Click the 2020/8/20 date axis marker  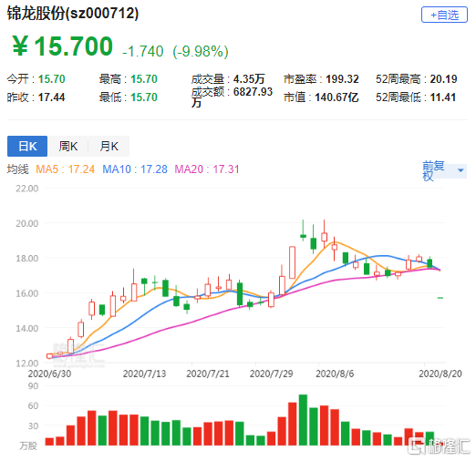pyautogui.click(x=440, y=374)
